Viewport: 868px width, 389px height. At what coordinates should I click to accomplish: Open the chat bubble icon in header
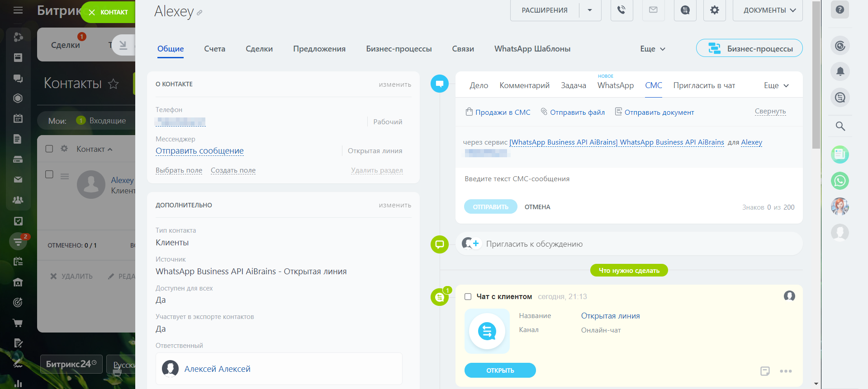click(x=685, y=10)
